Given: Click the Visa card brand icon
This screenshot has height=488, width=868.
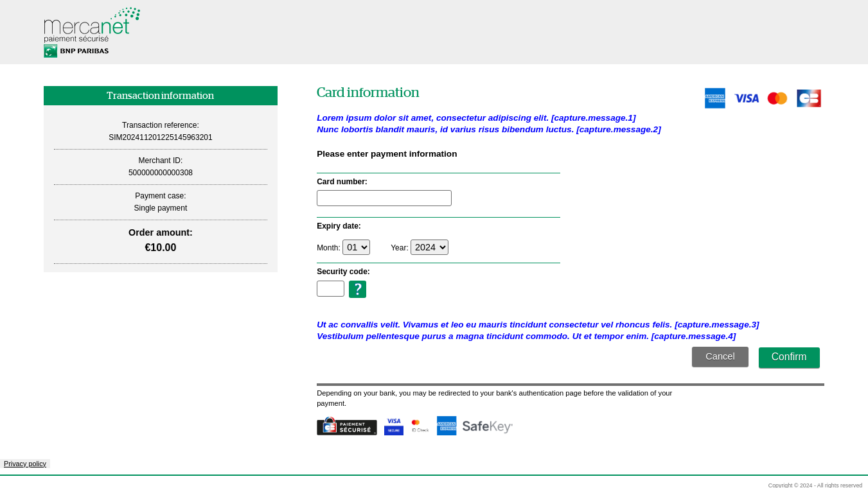Looking at the screenshot, I should pos(746,98).
